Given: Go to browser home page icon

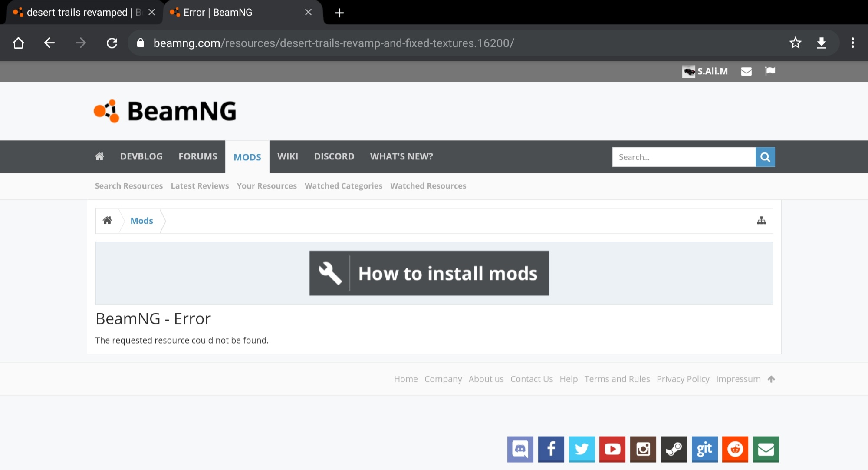Looking at the screenshot, I should click(x=18, y=43).
